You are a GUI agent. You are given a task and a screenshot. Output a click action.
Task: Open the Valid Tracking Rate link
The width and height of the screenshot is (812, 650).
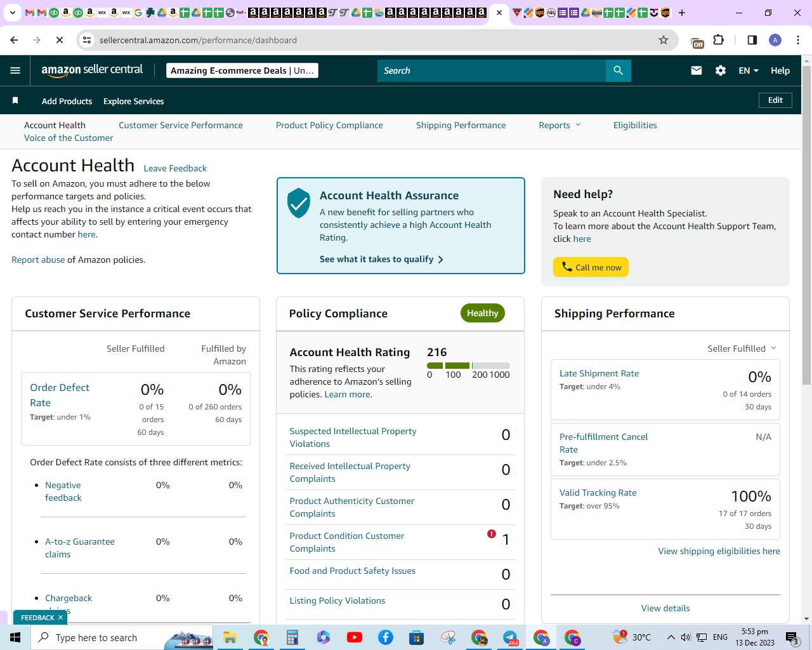tap(598, 493)
